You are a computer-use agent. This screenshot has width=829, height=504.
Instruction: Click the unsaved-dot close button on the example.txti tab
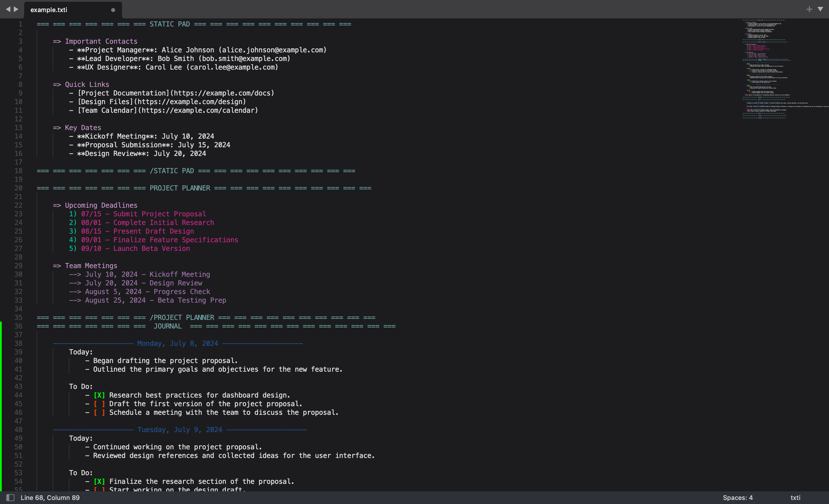[113, 10]
